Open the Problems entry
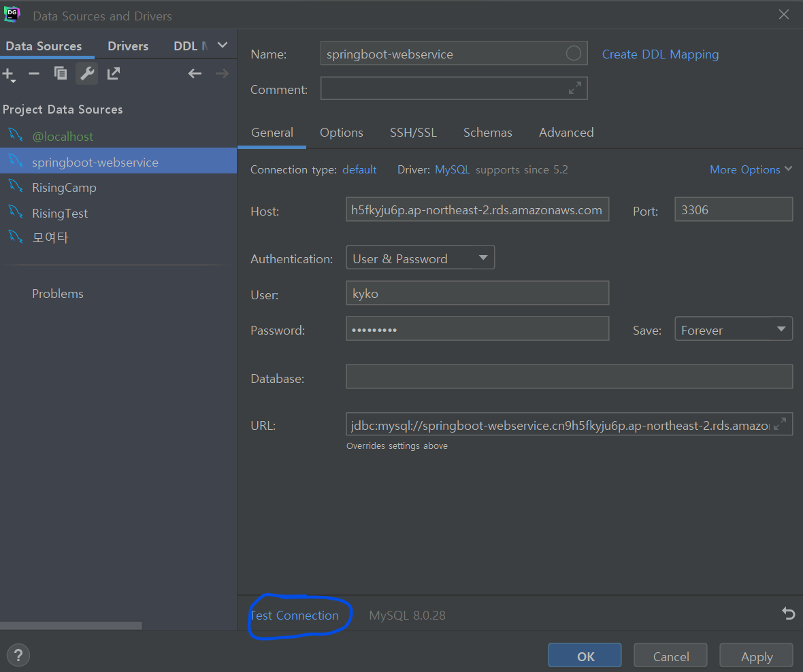This screenshot has height=672, width=803. point(57,293)
